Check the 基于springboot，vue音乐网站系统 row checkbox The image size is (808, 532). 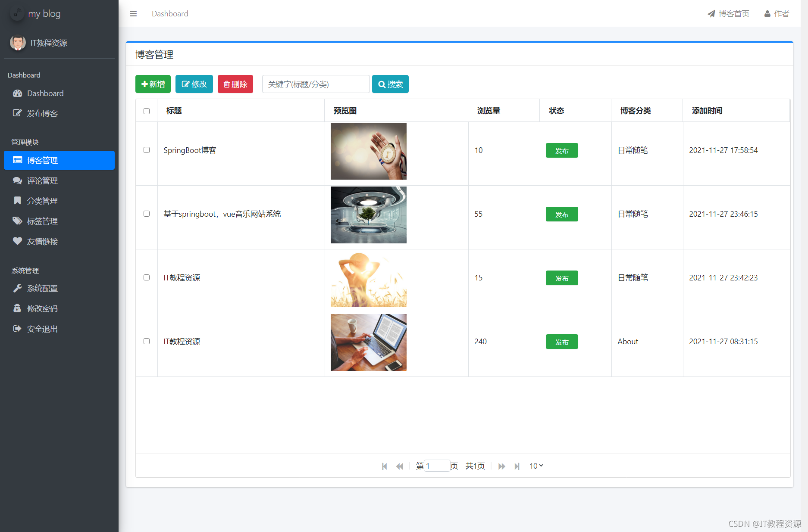click(x=147, y=214)
